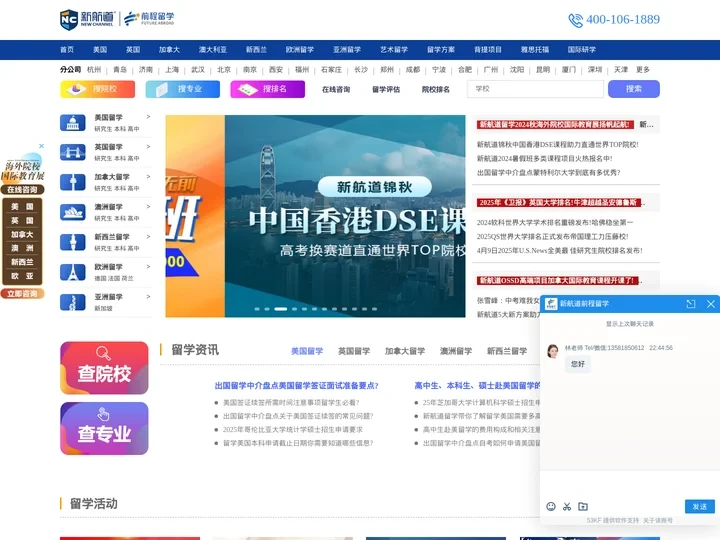Insert an emoji in the chat window

551,506
